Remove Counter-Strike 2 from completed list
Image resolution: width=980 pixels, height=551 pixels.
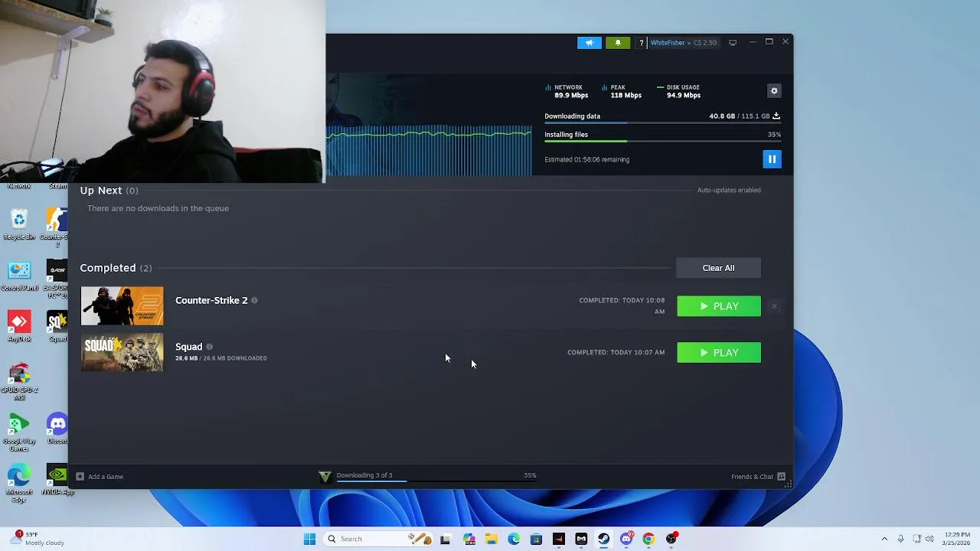[x=774, y=306]
